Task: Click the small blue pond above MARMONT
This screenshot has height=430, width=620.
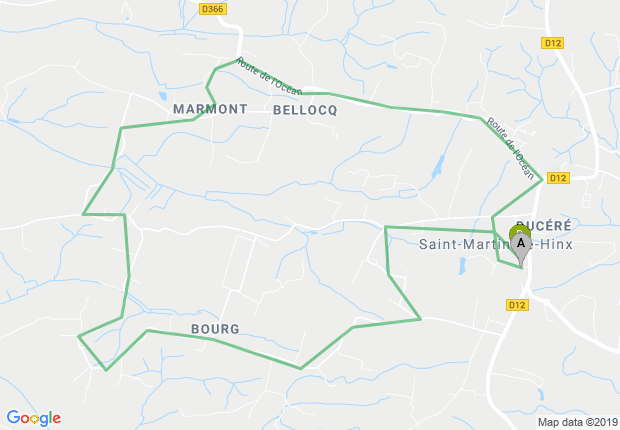Action: 163,96
